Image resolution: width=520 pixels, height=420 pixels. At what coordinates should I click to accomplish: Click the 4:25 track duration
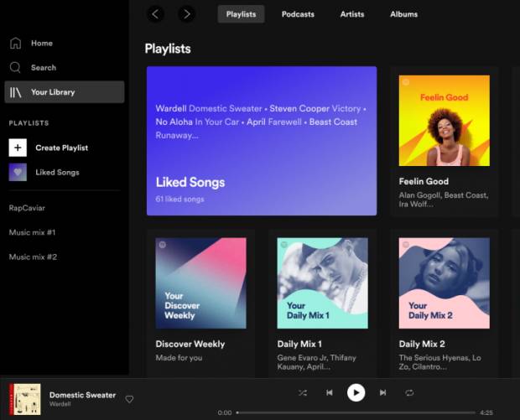(x=486, y=412)
